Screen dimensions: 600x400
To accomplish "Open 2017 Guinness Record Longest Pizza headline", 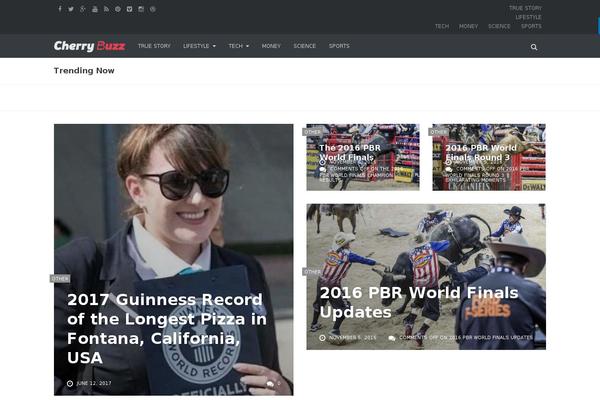I will tap(167, 328).
